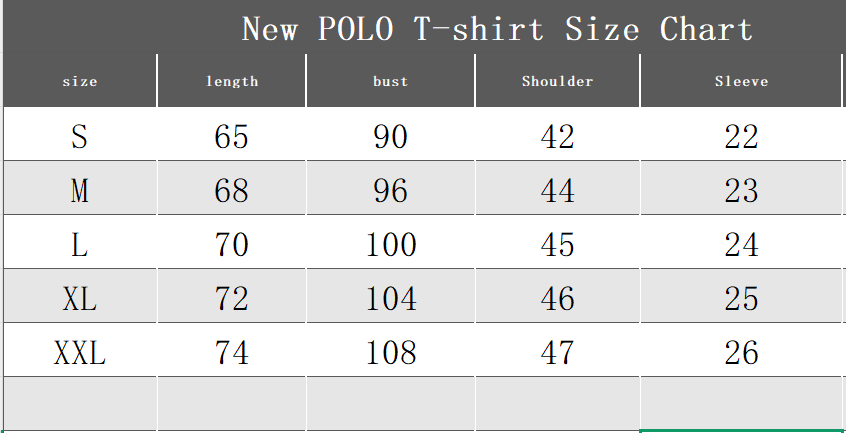The height and width of the screenshot is (433, 846).
Task: Select the size 'XL' cell
Action: (x=80, y=298)
